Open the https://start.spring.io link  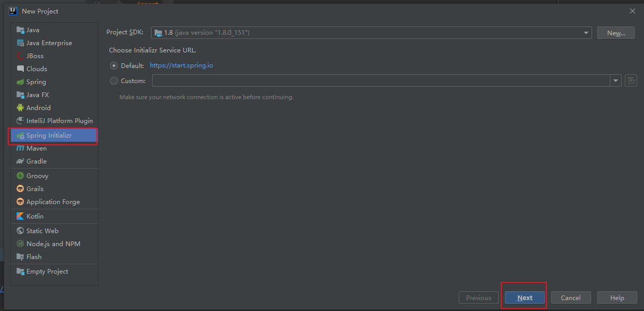click(x=182, y=65)
